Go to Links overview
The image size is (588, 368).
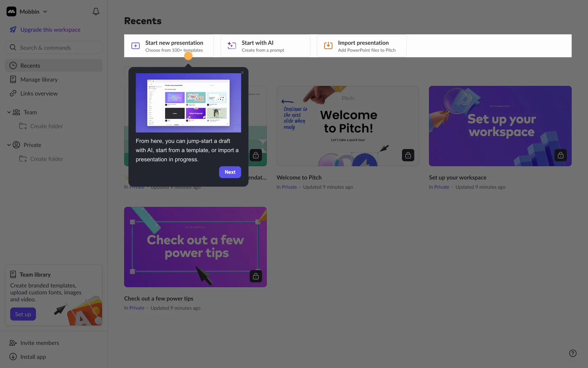(39, 94)
